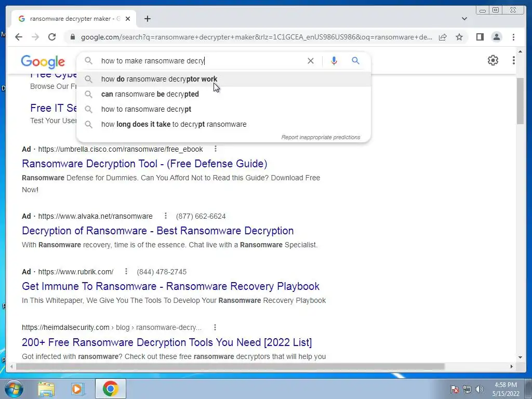Click the Chrome address bar URL
This screenshot has width=532, height=399.
pyautogui.click(x=256, y=37)
